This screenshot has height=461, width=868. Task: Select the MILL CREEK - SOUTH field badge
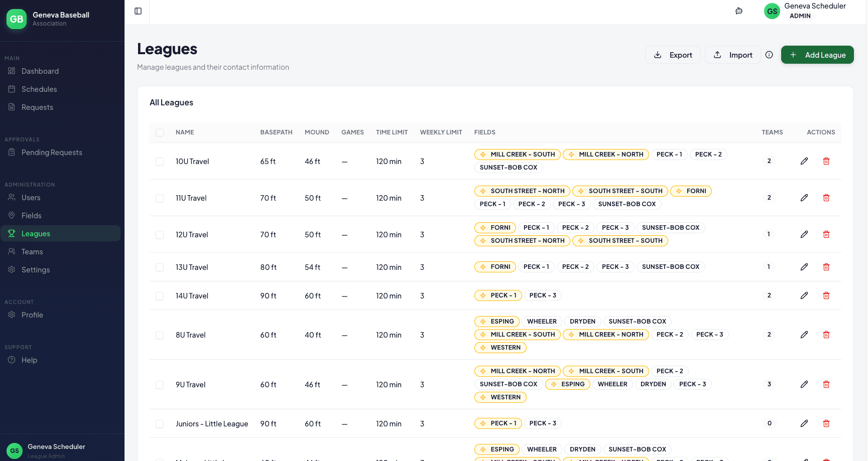(518, 154)
